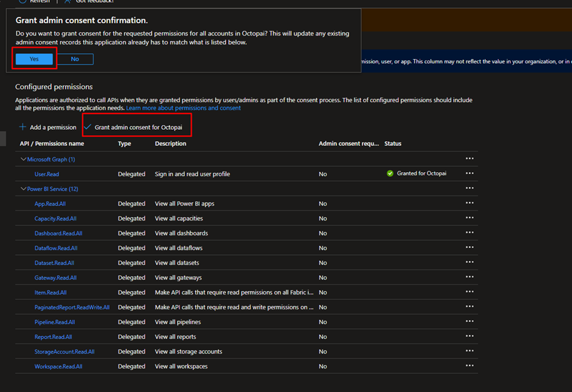Open ellipsis menu for Gateway.Read.All row
This screenshot has width=572, height=392.
[x=469, y=277]
